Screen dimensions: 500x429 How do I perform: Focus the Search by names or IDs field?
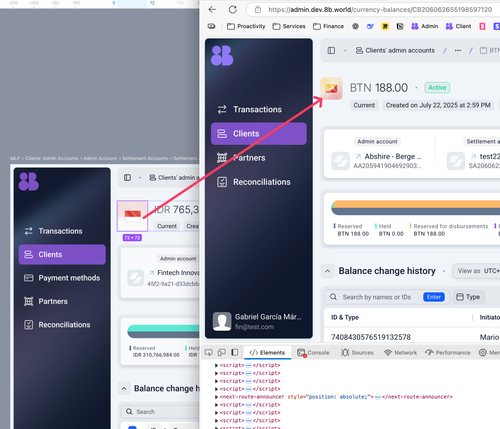click(387, 297)
